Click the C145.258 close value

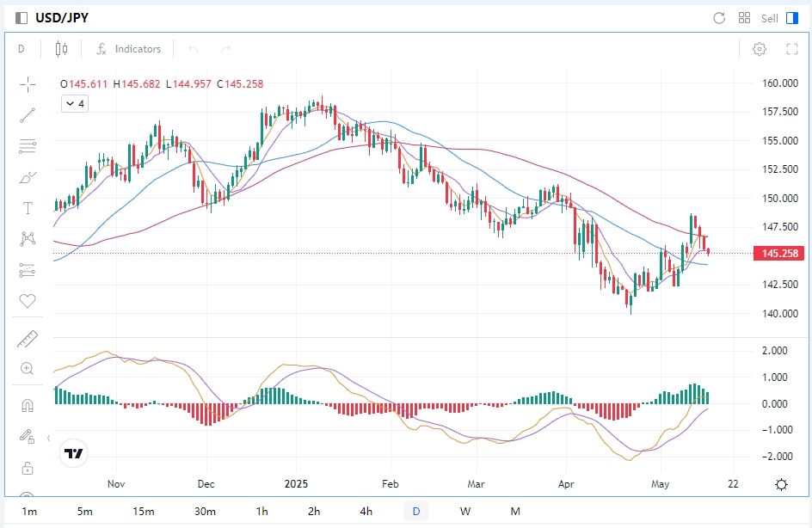pos(240,84)
